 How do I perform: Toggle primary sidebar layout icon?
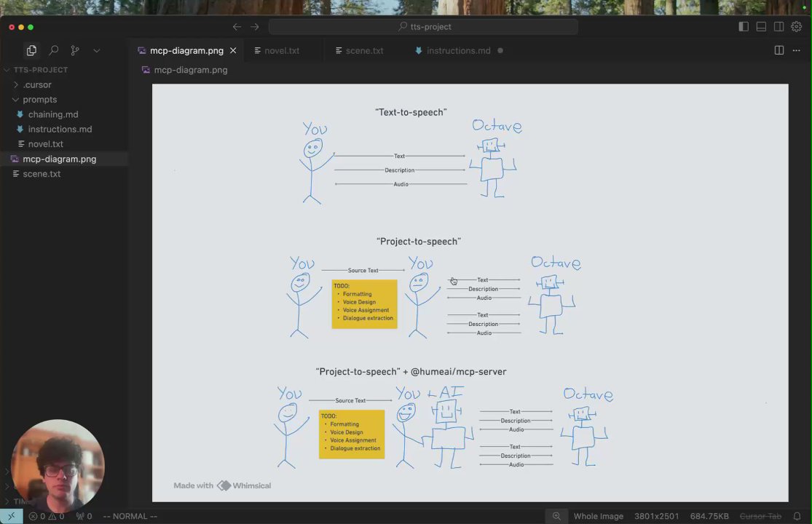[744, 26]
